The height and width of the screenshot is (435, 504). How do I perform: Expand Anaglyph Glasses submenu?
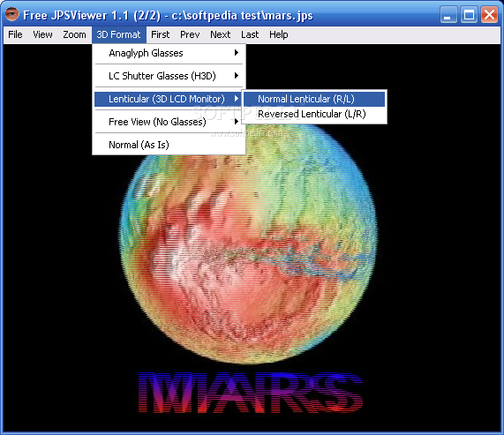169,53
